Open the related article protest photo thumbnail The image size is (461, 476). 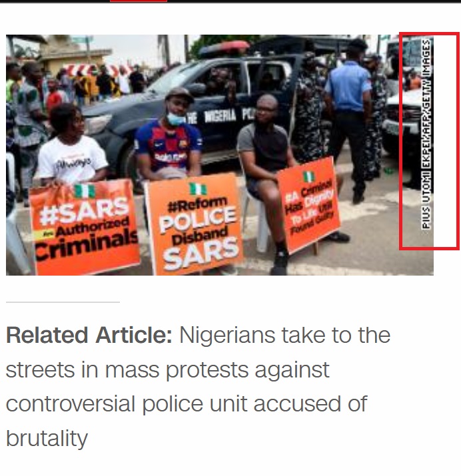pyautogui.click(x=220, y=155)
